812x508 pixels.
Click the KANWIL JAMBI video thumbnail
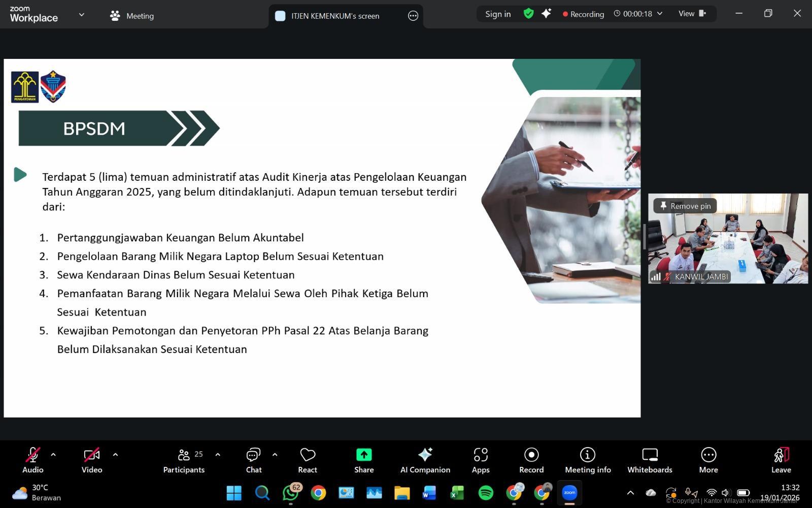tap(728, 244)
